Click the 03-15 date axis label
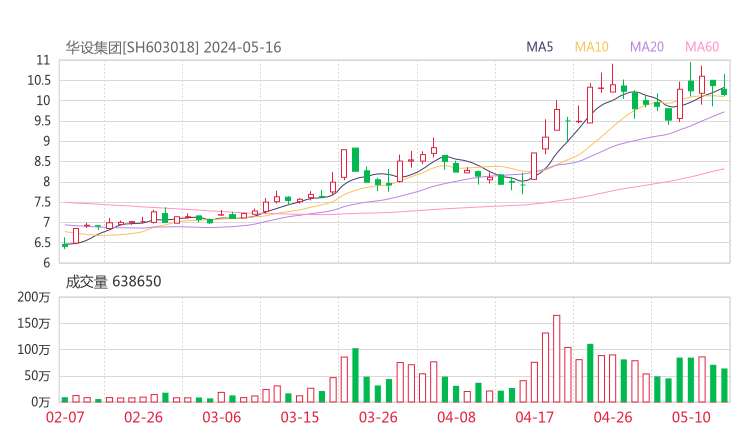The height and width of the screenshot is (440, 740). (300, 417)
